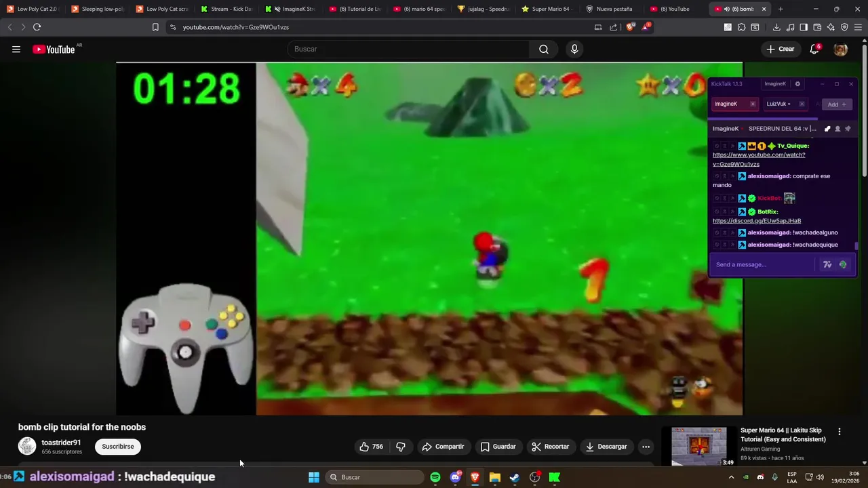This screenshot has height=488, width=868.
Task: Open Brave Shields lion icon
Action: click(630, 27)
